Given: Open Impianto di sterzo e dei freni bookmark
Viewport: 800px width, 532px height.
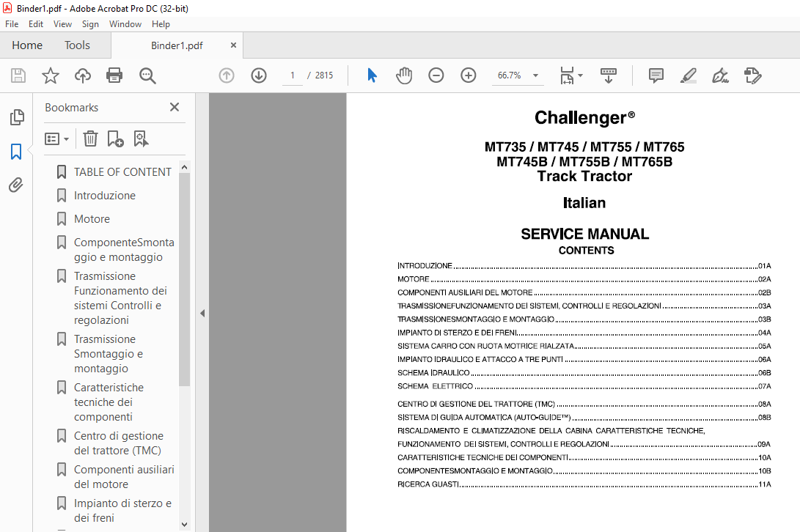Looking at the screenshot, I should click(122, 510).
